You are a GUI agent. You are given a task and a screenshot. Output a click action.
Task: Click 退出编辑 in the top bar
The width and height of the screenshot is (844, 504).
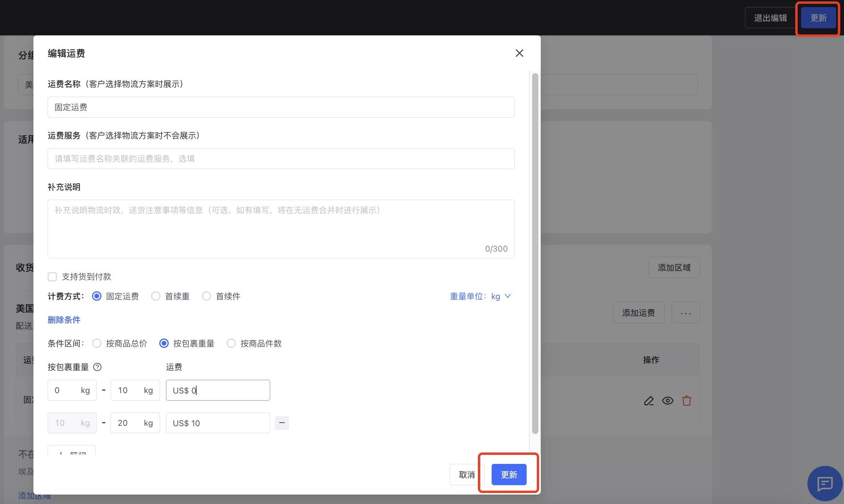click(x=770, y=17)
